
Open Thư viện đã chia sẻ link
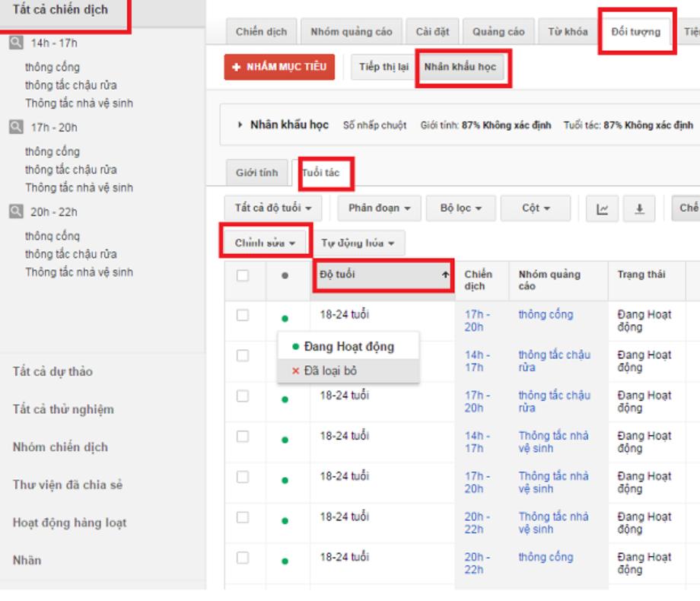pyautogui.click(x=68, y=485)
